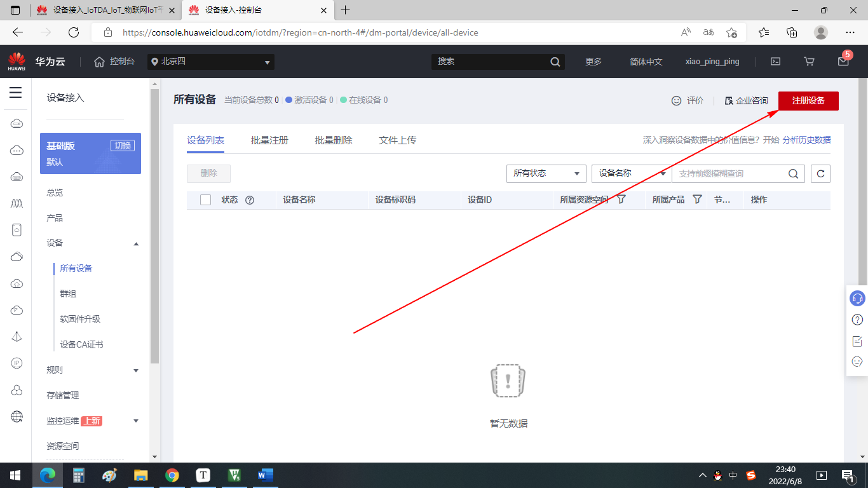Image resolution: width=868 pixels, height=488 pixels.
Task: Open the 控制台 home icon link
Action: 114,62
